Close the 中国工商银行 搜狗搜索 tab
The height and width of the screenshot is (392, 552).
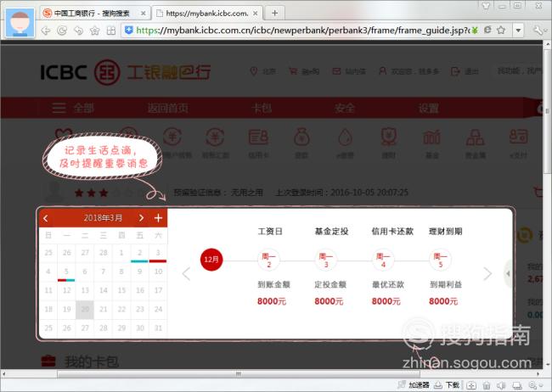point(143,14)
